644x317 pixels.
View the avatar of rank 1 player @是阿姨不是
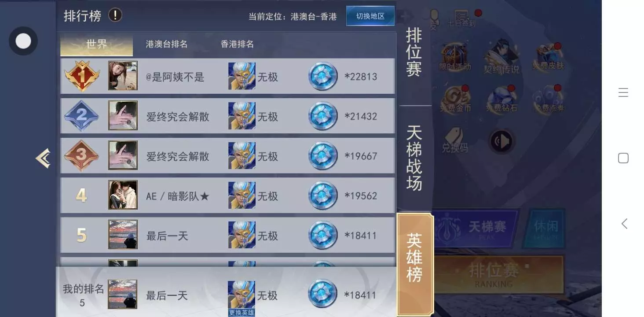click(x=123, y=76)
